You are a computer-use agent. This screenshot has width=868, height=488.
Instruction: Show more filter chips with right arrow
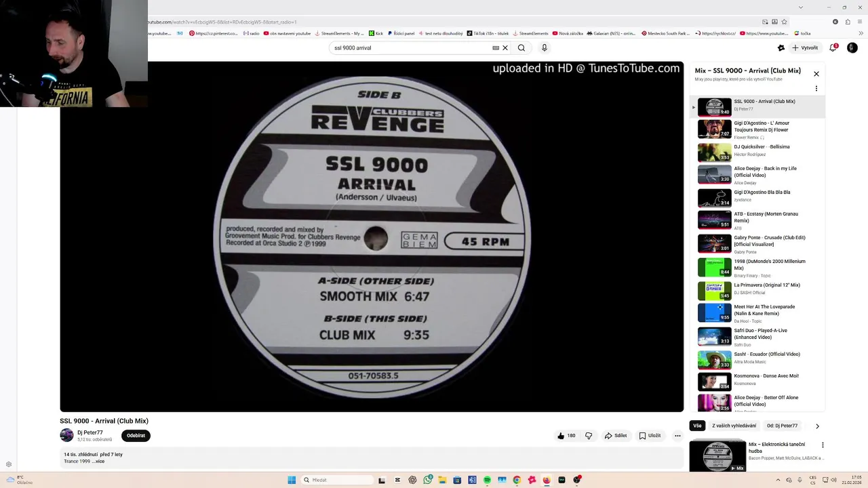point(817,426)
